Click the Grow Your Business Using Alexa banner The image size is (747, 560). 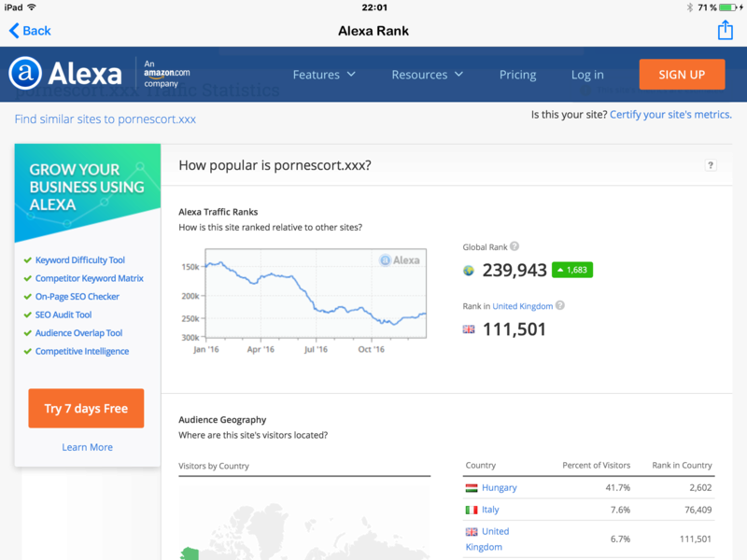point(87,193)
